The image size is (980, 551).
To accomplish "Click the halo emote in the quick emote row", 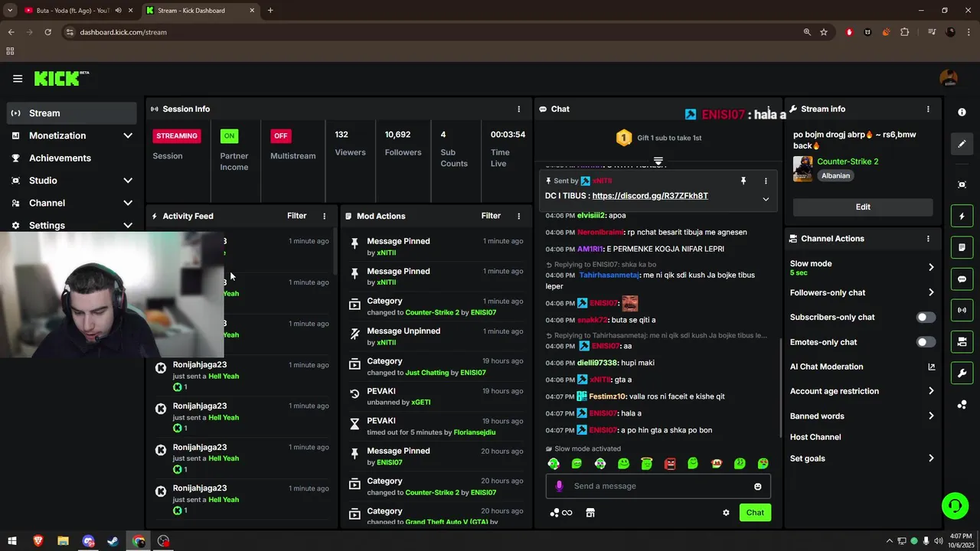I will [647, 464].
